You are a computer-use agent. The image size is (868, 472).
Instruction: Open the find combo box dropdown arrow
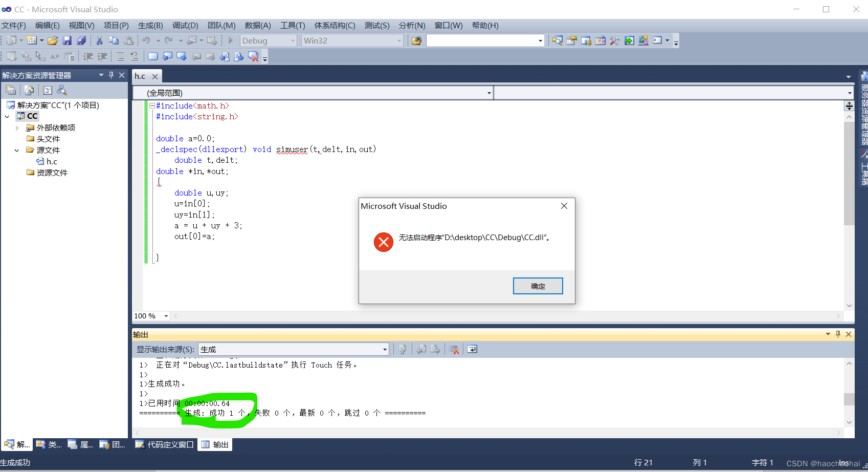[x=540, y=40]
